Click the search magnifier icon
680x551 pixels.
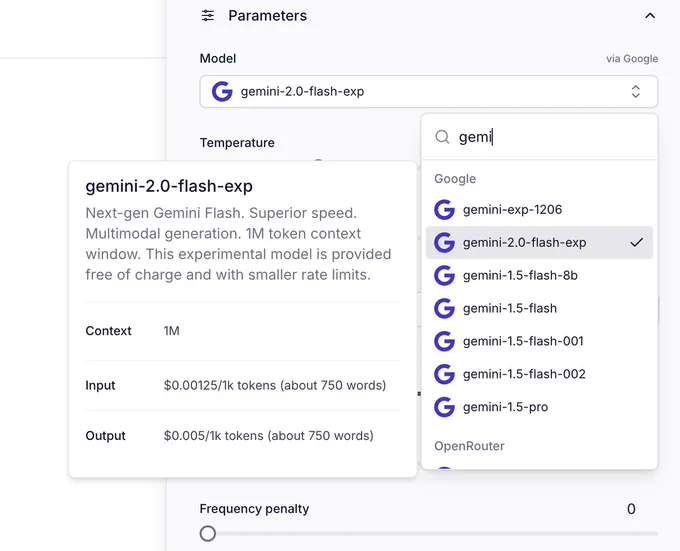(x=442, y=137)
